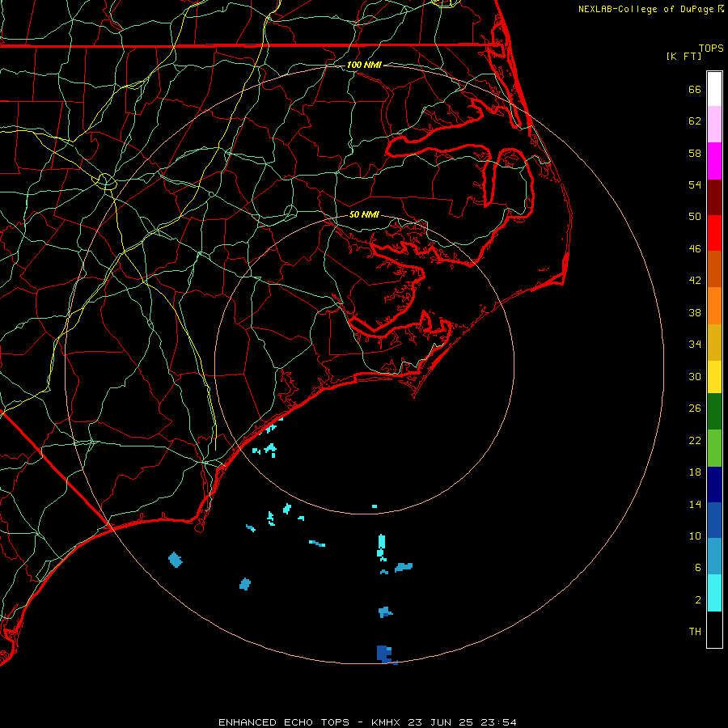Click the legend value 58

(x=695, y=153)
